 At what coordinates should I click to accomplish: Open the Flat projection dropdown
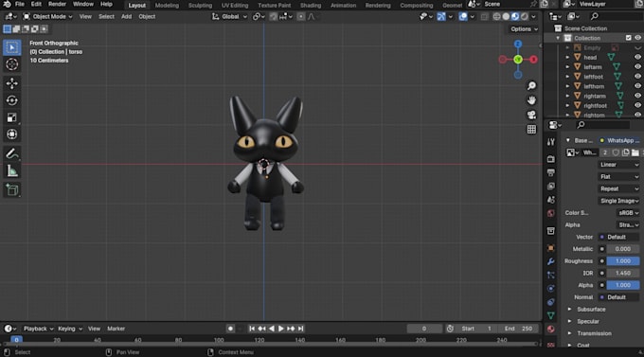[619, 177]
